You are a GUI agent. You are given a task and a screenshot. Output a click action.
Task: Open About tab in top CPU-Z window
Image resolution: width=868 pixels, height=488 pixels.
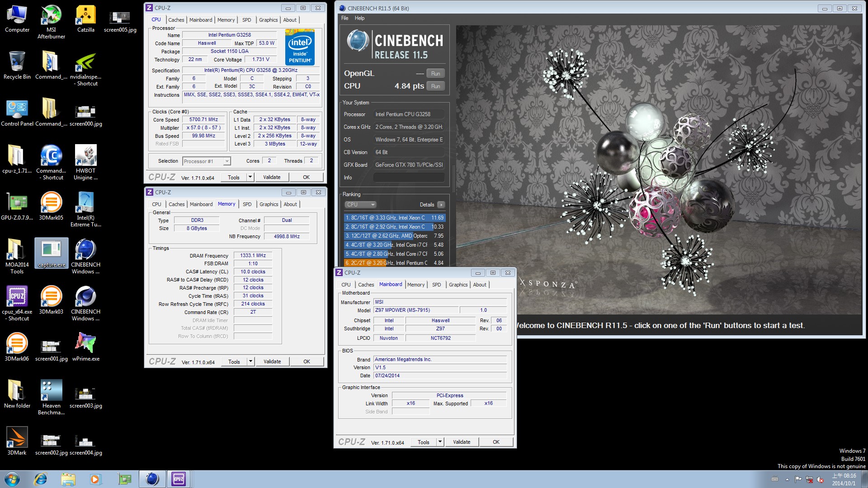pos(290,20)
